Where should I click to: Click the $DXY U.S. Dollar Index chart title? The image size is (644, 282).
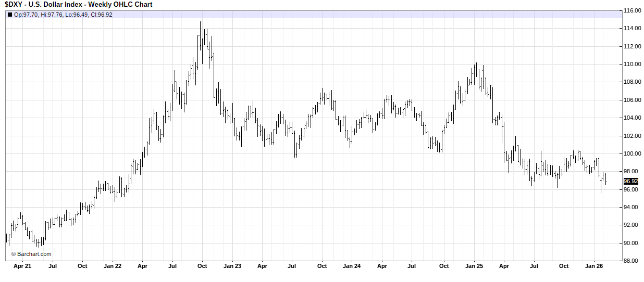(79, 5)
